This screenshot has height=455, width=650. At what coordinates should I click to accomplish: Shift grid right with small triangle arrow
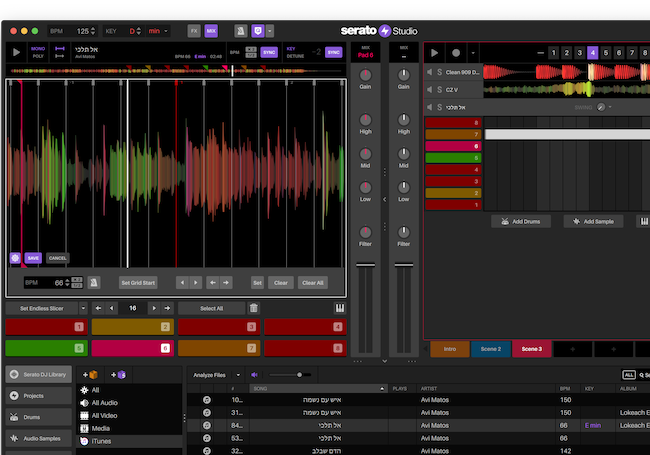point(196,283)
